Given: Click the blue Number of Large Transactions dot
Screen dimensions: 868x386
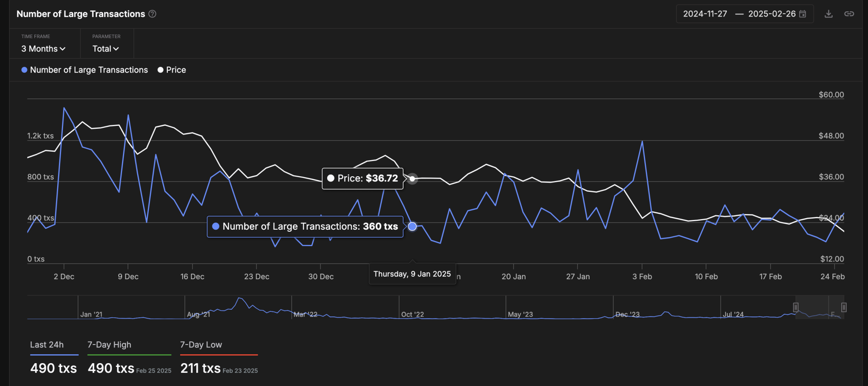Looking at the screenshot, I should coord(25,70).
